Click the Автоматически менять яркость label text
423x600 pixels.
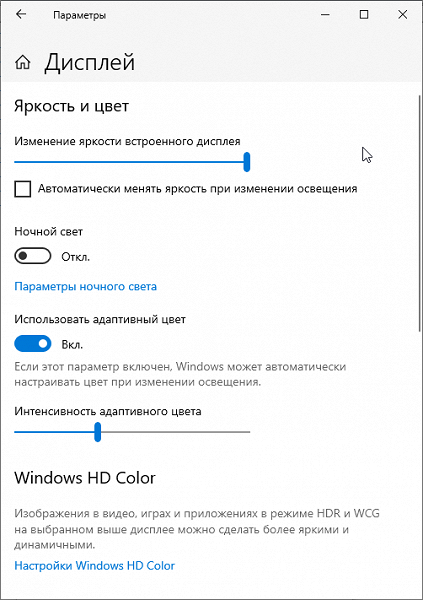[198, 189]
